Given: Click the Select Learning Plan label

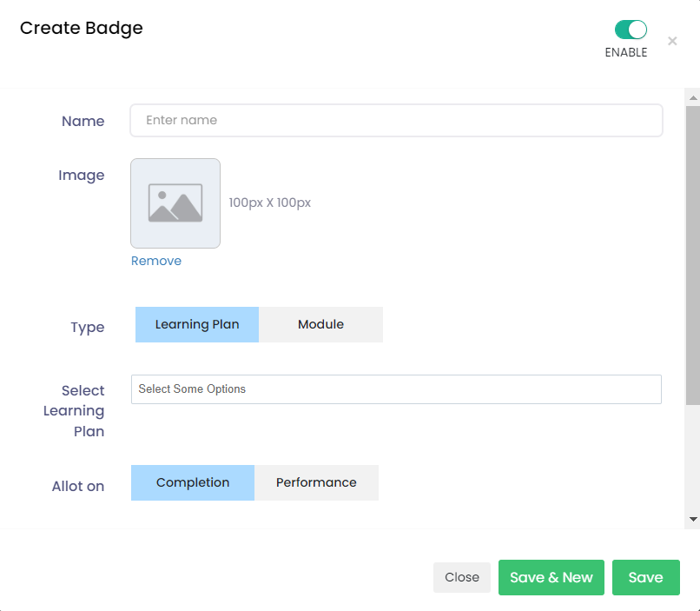Looking at the screenshot, I should pyautogui.click(x=83, y=410).
